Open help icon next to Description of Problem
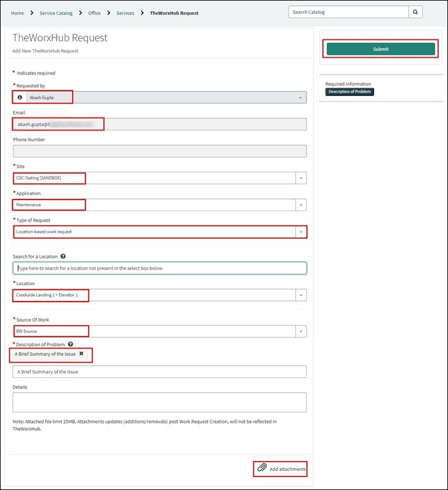Image resolution: width=448 pixels, height=490 pixels. (71, 344)
